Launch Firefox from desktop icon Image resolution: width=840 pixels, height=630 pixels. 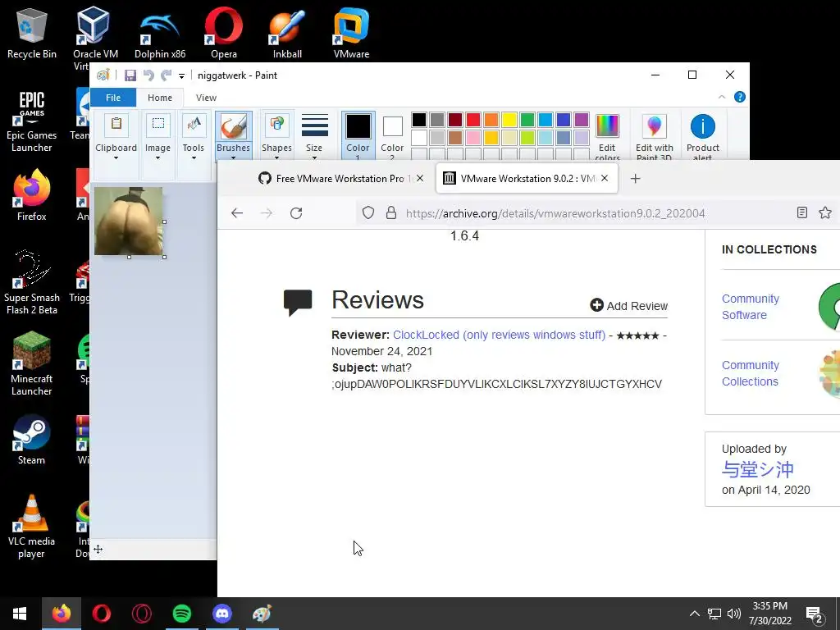click(32, 195)
